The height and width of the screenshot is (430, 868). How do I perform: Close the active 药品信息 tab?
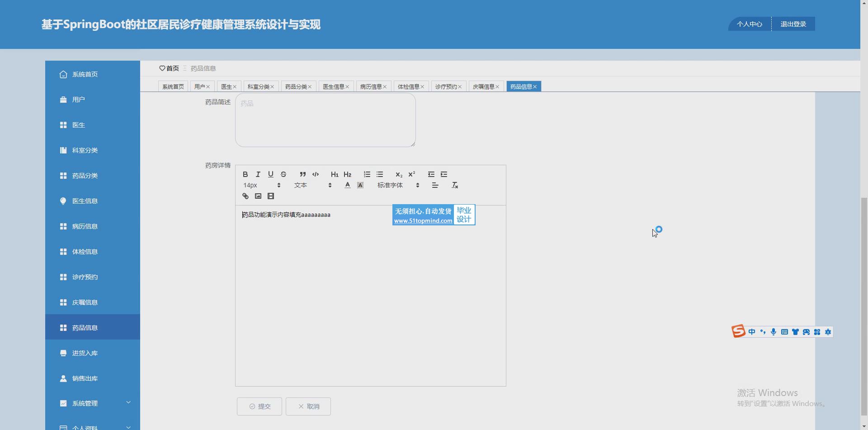click(x=535, y=87)
